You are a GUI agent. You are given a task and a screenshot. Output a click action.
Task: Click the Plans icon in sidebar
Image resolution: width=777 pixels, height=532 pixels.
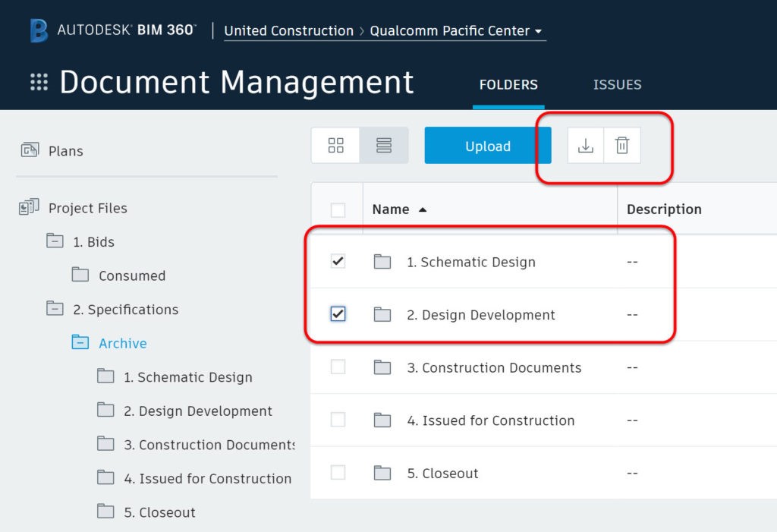tap(30, 150)
